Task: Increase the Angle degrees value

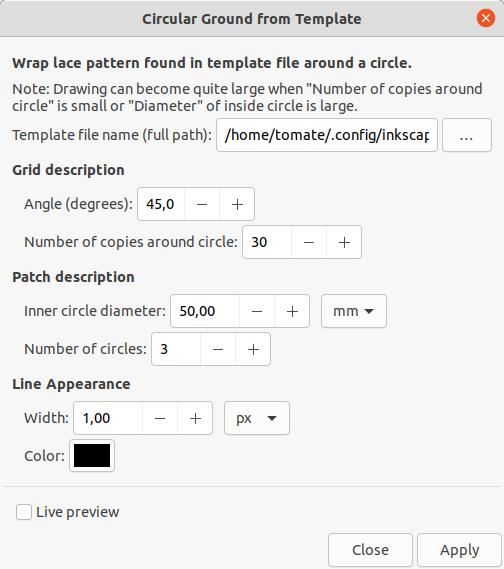Action: point(237,204)
